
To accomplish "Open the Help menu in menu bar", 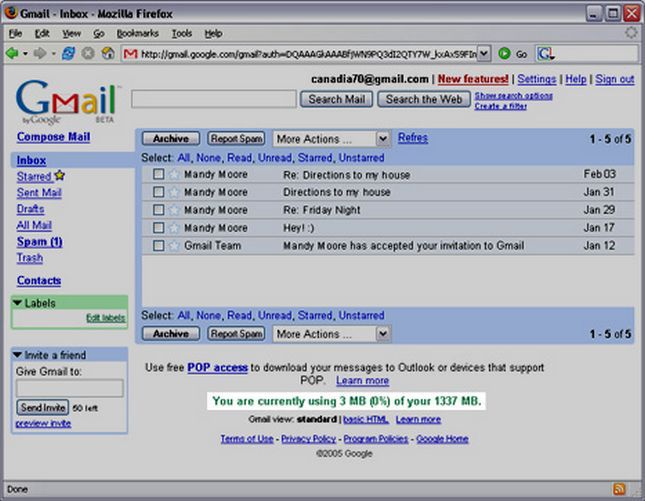I will (213, 33).
